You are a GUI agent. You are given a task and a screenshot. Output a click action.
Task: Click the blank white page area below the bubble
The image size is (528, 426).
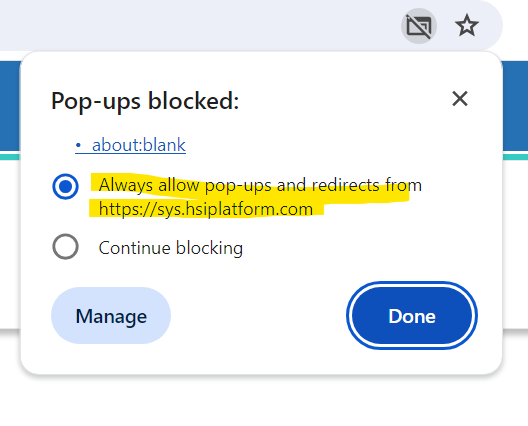tap(263, 401)
